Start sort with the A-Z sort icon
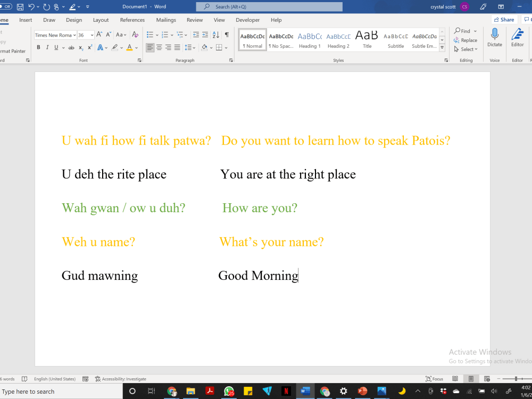Viewport: 532px width, 399px height. pos(215,34)
